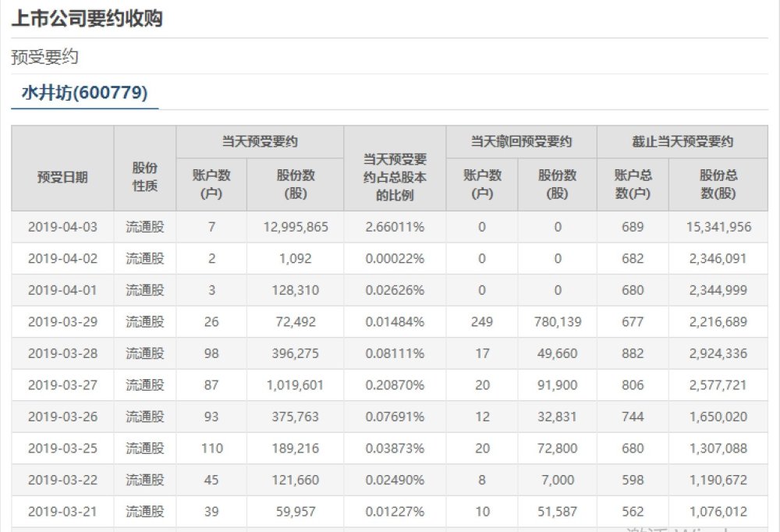Click the share count 1,019,601
This screenshot has height=532, width=780.
tap(296, 385)
